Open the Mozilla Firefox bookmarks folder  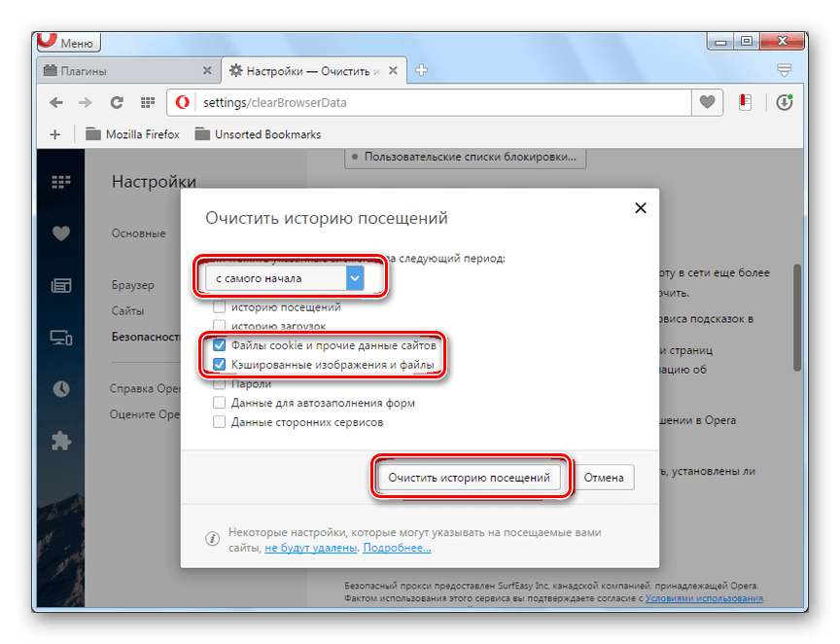click(x=132, y=134)
